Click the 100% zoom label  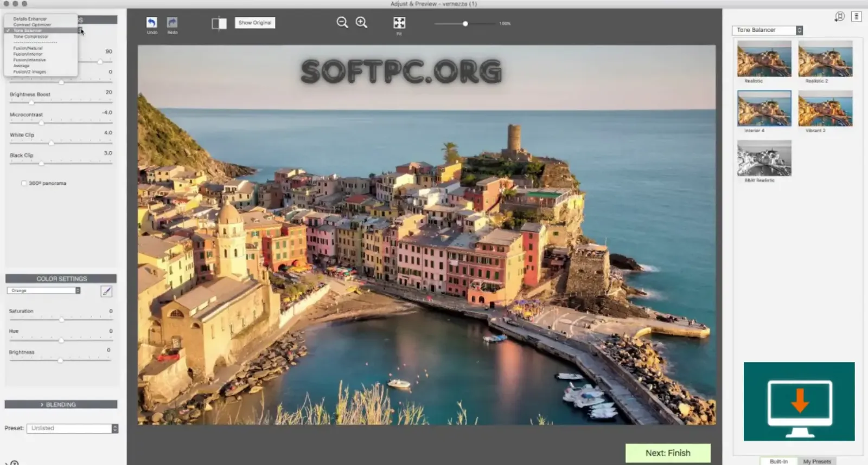(x=505, y=24)
